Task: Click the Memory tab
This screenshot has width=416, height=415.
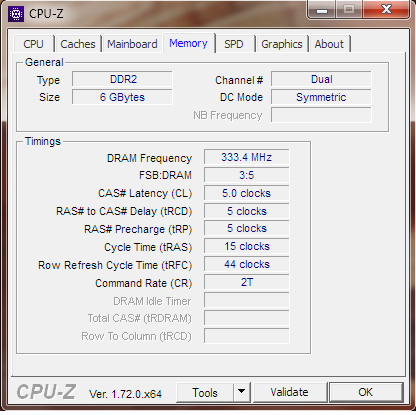Action: pyautogui.click(x=188, y=43)
